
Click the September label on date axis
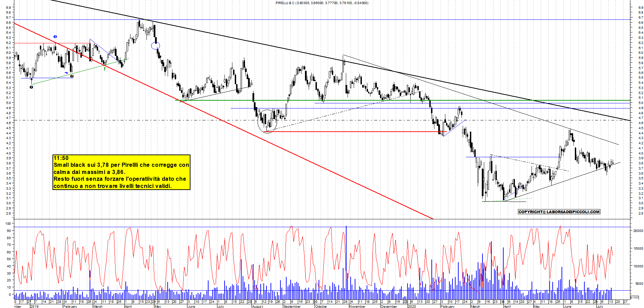pyautogui.click(x=292, y=306)
